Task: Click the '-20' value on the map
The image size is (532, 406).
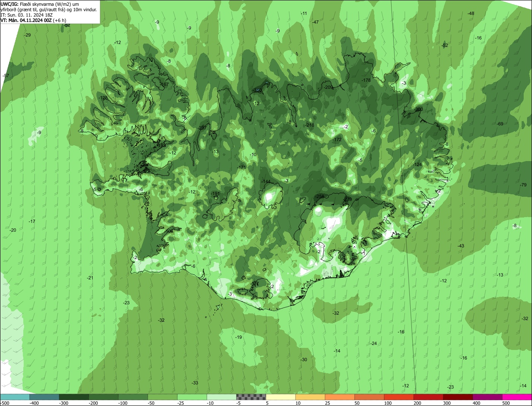Action: point(13,230)
